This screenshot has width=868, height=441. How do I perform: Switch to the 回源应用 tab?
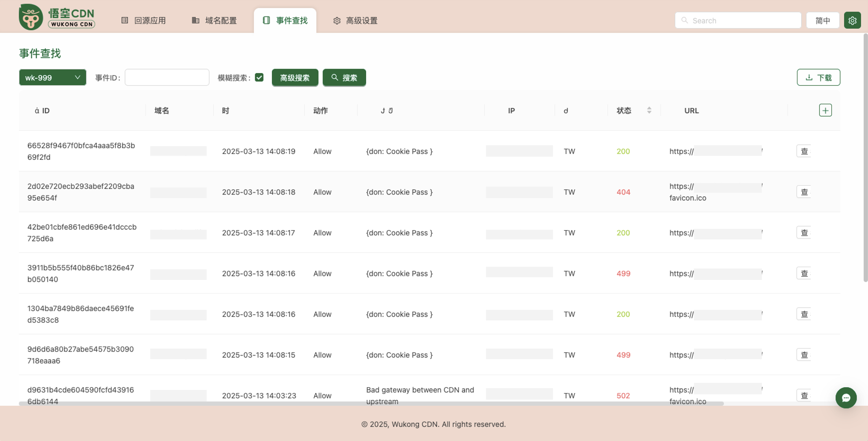pyautogui.click(x=144, y=20)
